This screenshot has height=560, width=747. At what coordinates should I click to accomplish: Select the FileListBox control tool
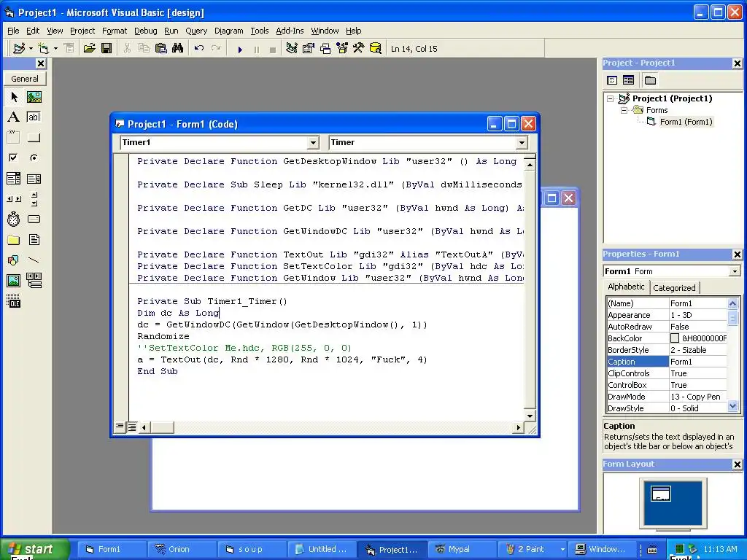click(x=34, y=239)
